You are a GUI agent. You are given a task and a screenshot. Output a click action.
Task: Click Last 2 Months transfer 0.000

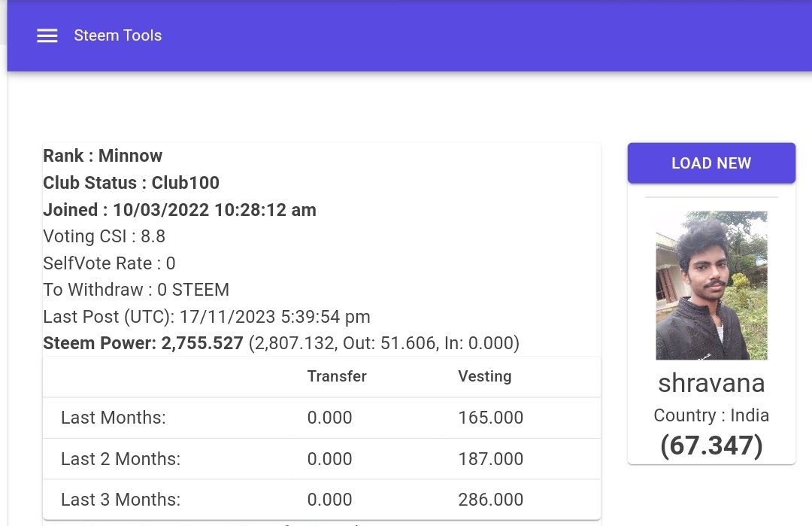pyautogui.click(x=329, y=458)
